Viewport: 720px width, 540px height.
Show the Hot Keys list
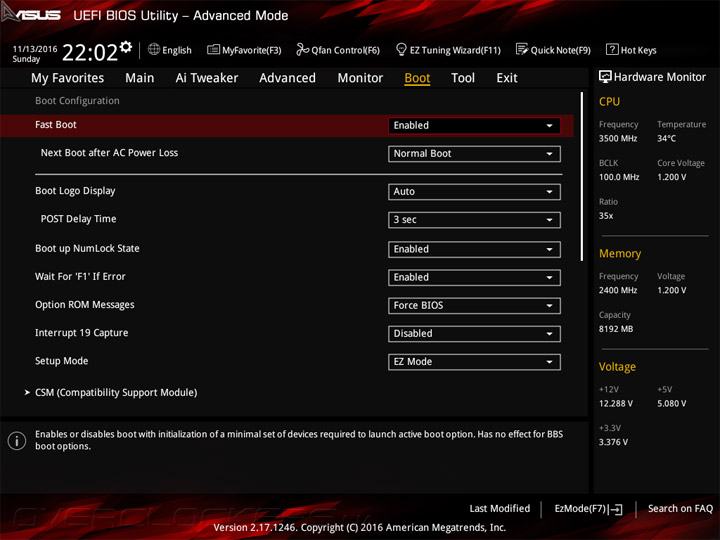(639, 50)
